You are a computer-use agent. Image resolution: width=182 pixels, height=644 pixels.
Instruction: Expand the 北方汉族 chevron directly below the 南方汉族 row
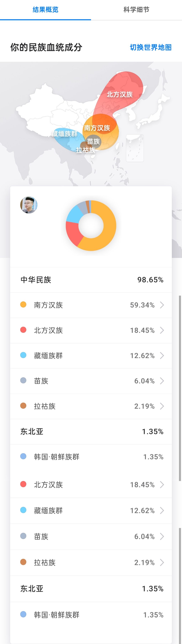click(x=162, y=330)
